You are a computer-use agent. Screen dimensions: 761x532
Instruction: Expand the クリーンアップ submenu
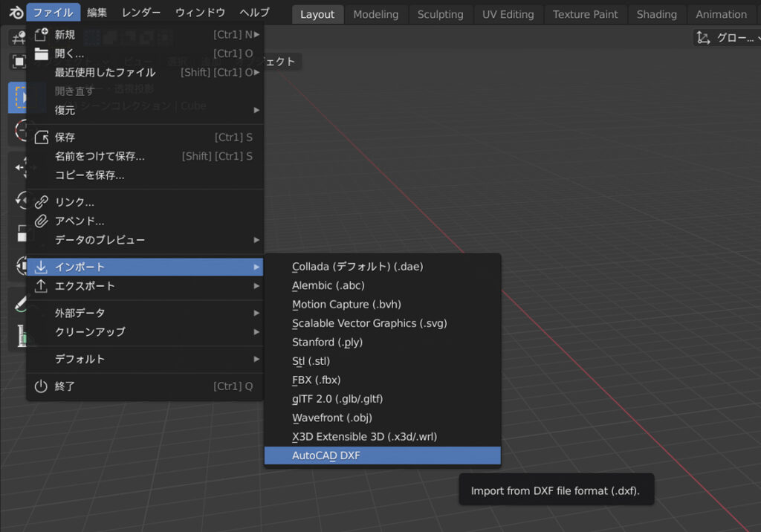coord(145,332)
